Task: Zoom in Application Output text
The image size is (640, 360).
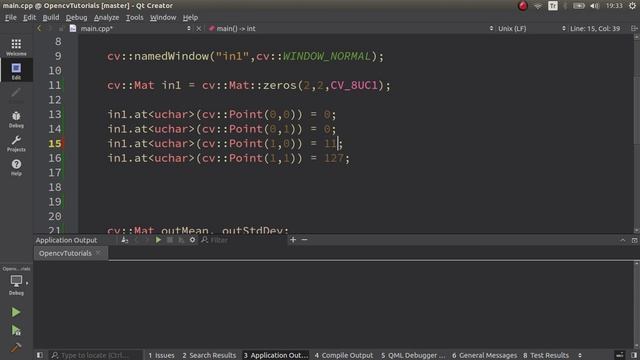Action: click(293, 240)
